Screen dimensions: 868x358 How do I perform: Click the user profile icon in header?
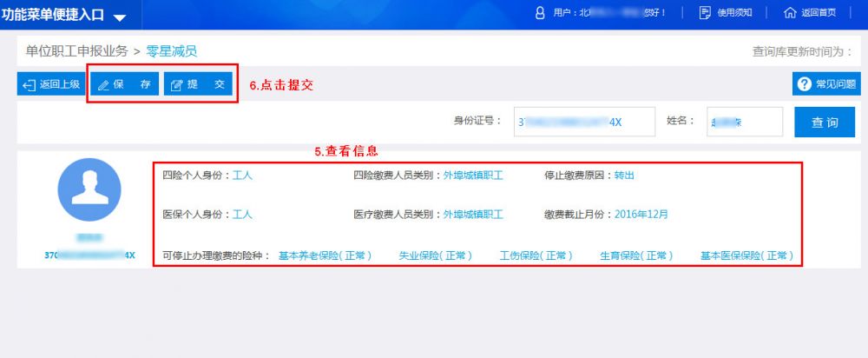(540, 12)
